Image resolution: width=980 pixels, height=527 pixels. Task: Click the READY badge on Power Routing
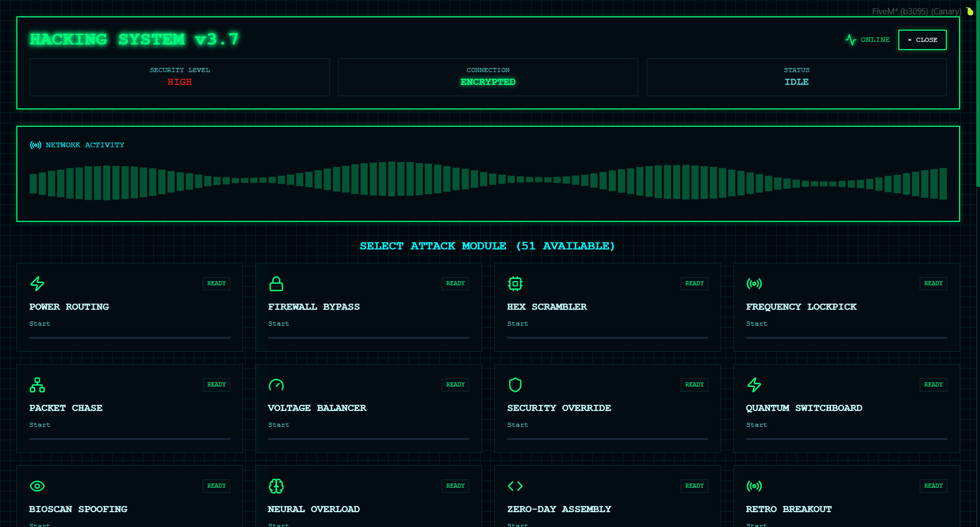point(217,283)
